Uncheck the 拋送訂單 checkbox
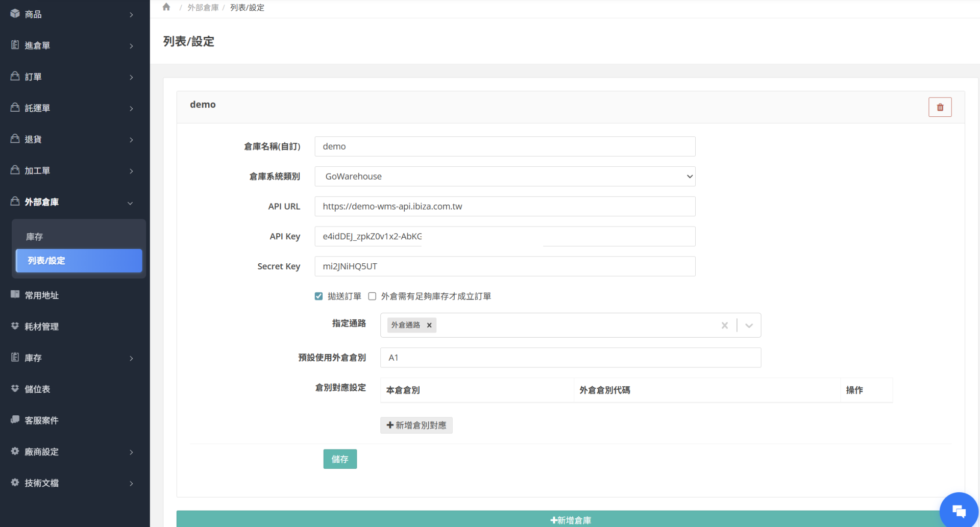 [x=319, y=296]
